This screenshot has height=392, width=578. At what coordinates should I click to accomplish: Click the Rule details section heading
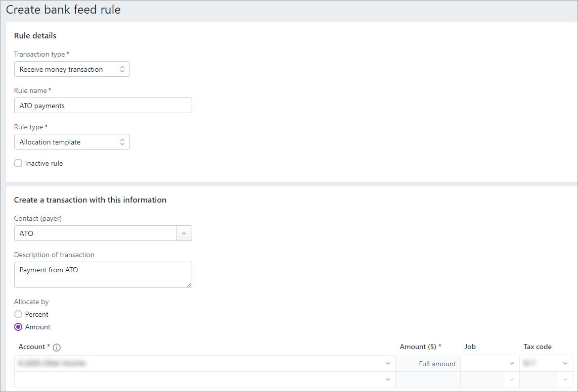(35, 35)
